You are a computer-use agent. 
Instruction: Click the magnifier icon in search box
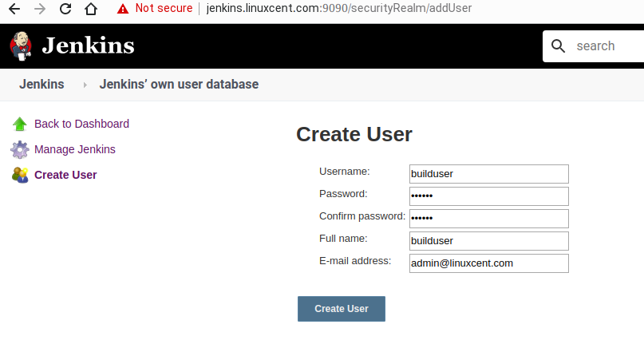point(558,46)
